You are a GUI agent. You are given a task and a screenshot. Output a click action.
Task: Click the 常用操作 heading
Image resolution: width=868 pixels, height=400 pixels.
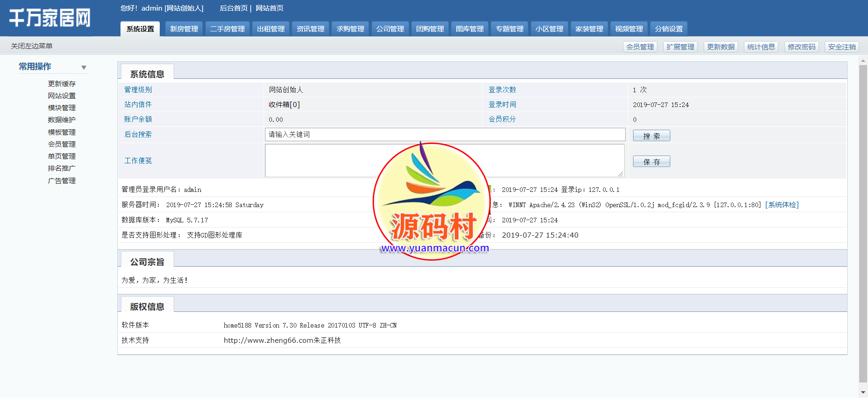[35, 67]
